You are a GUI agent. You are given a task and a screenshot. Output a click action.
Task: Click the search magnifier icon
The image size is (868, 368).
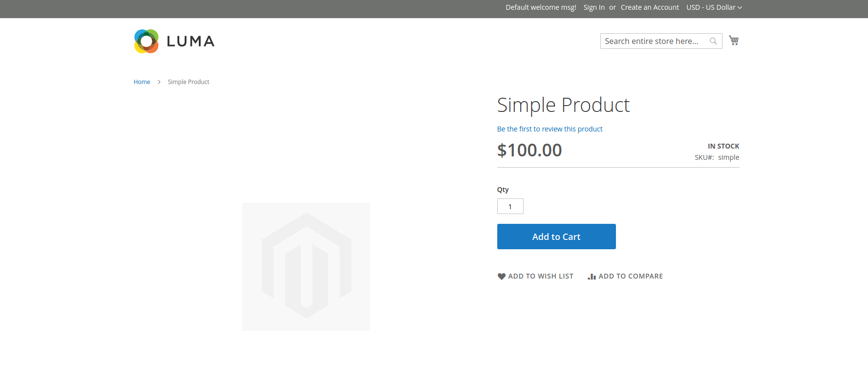[x=713, y=41]
